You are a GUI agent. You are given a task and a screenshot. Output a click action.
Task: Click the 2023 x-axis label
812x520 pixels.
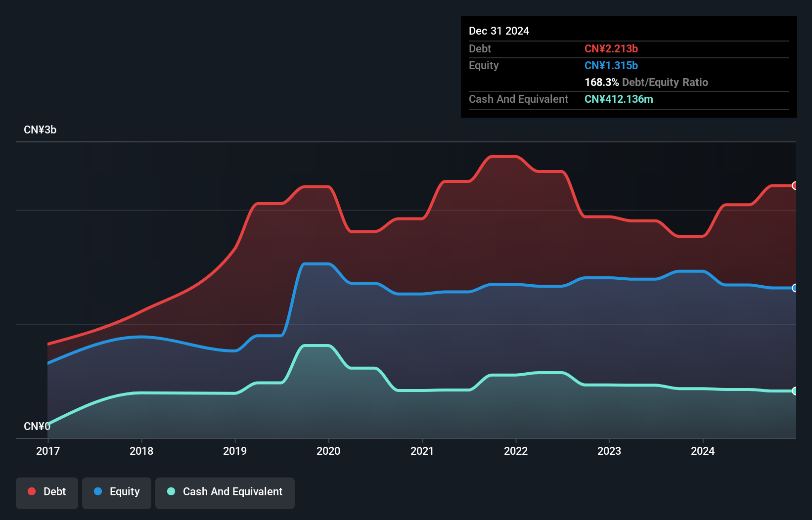[x=609, y=451]
